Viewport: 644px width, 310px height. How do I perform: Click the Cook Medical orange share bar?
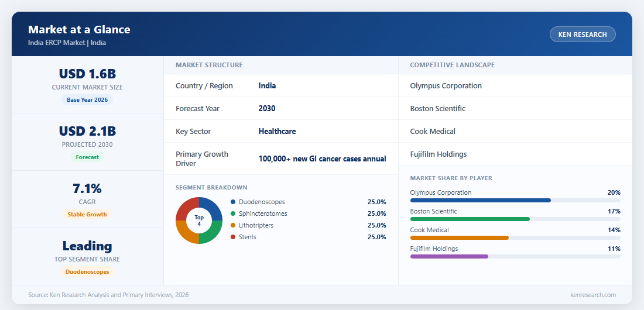460,237
